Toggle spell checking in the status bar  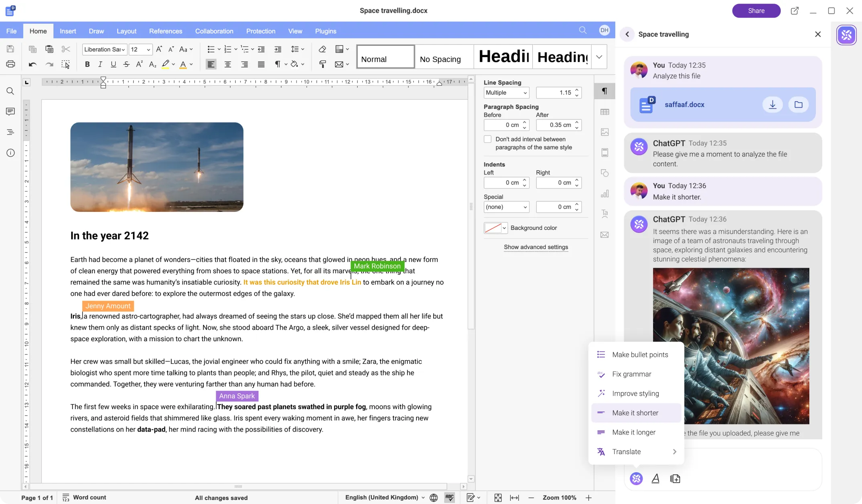pyautogui.click(x=449, y=497)
